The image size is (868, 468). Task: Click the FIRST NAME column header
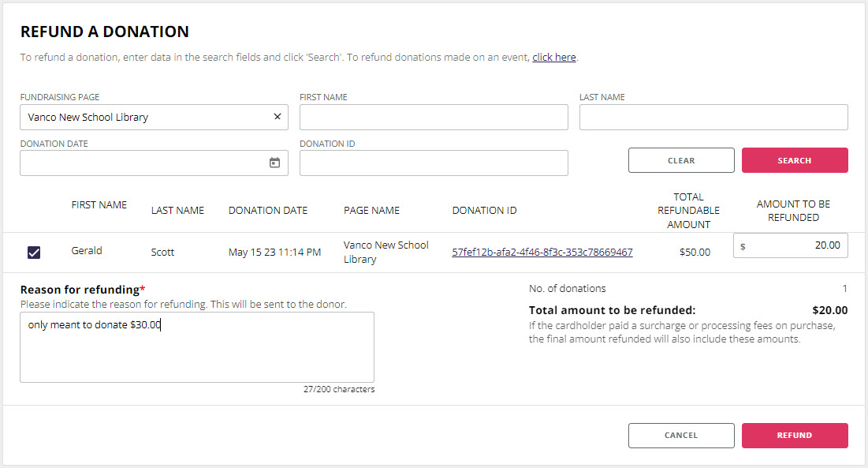[x=99, y=204]
